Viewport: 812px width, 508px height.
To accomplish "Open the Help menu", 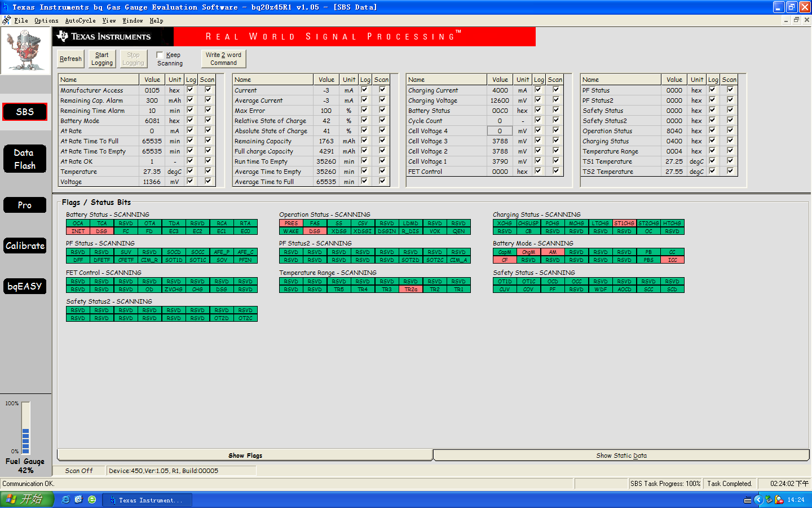I will [156, 20].
